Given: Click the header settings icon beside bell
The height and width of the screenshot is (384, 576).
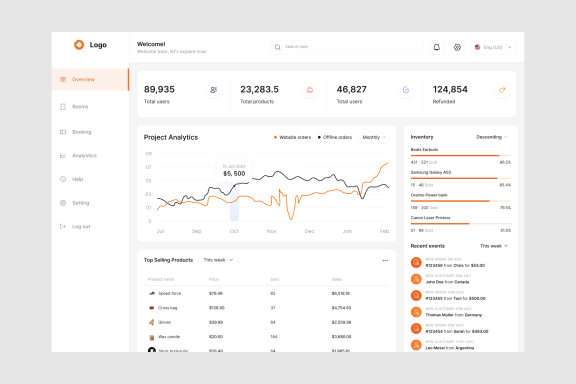Looking at the screenshot, I should click(457, 47).
